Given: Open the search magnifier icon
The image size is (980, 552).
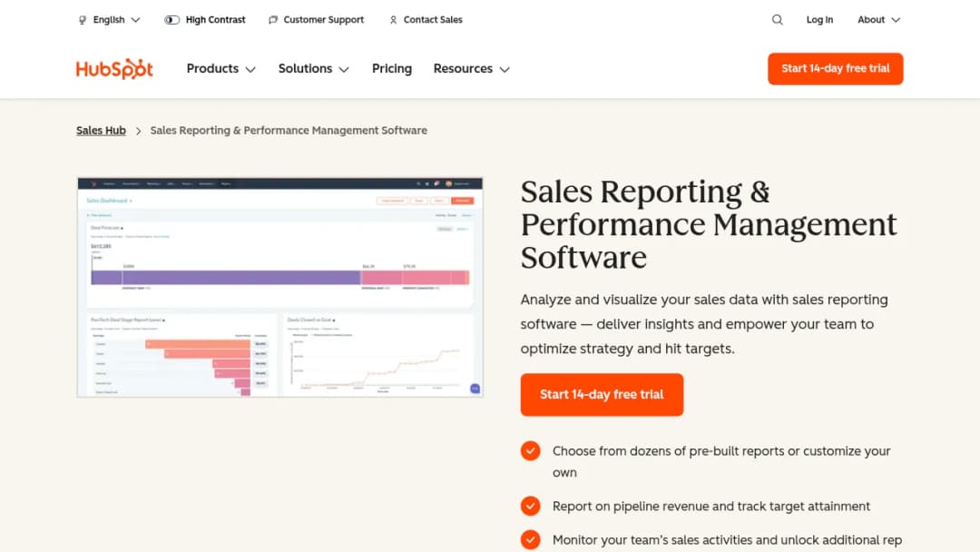Looking at the screenshot, I should [777, 19].
